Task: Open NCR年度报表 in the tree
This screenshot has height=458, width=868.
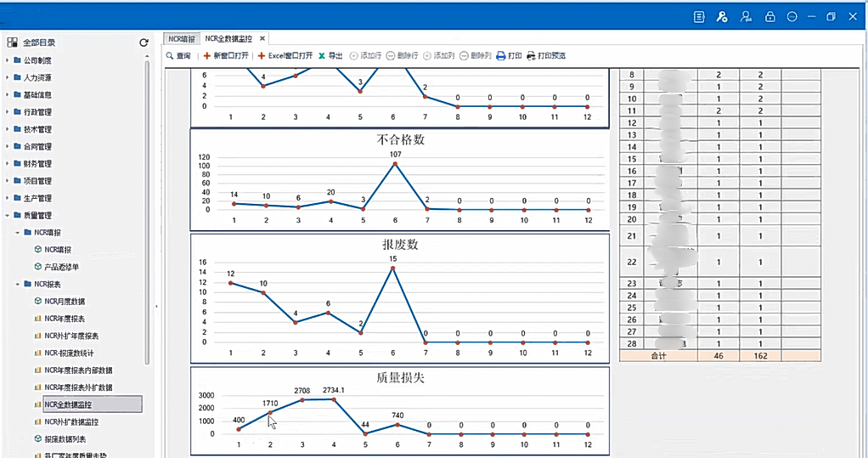Action: pos(65,319)
